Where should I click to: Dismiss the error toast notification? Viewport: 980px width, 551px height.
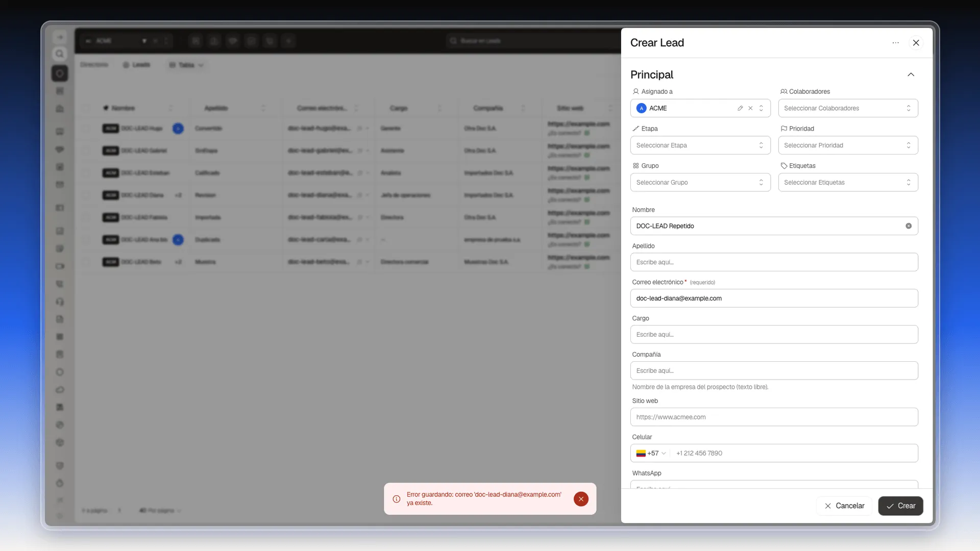tap(581, 499)
